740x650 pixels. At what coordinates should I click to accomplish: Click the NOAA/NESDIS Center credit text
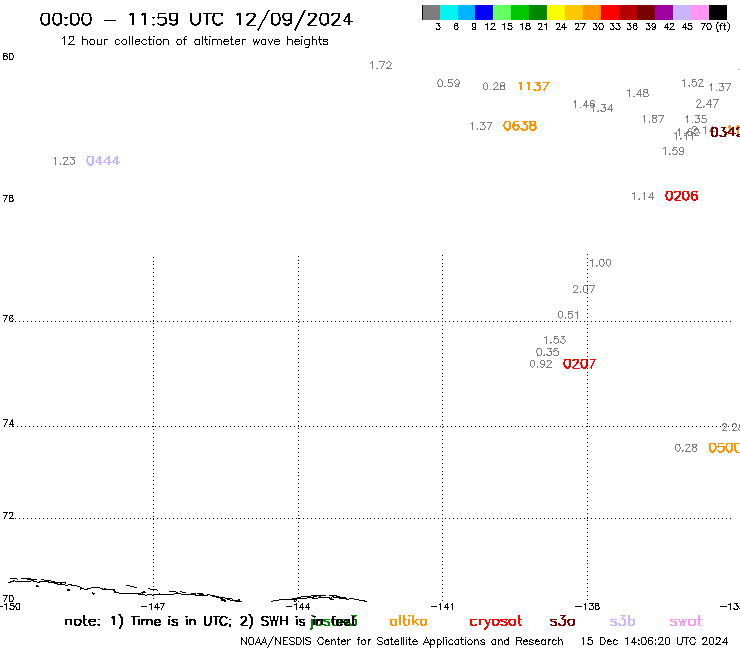tap(402, 642)
